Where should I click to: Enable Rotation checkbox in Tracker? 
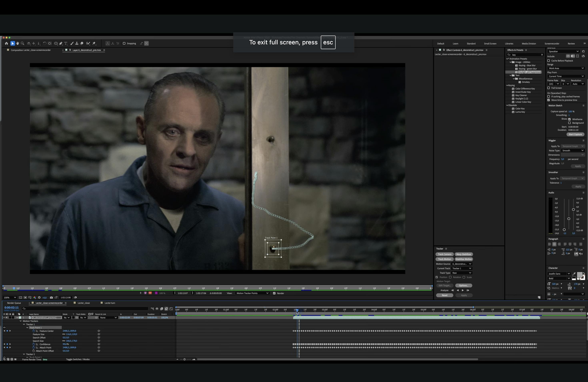450,277
